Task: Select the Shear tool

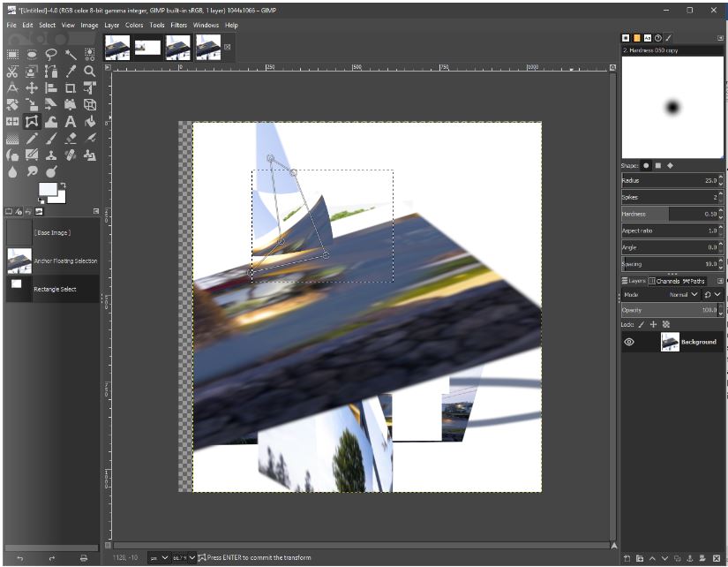Action: (x=51, y=104)
